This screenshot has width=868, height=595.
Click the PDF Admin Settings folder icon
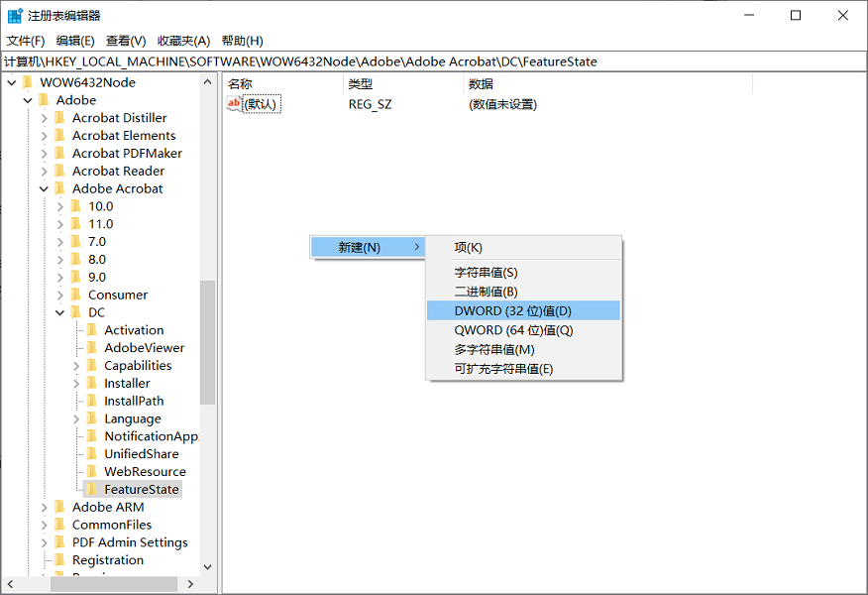60,542
